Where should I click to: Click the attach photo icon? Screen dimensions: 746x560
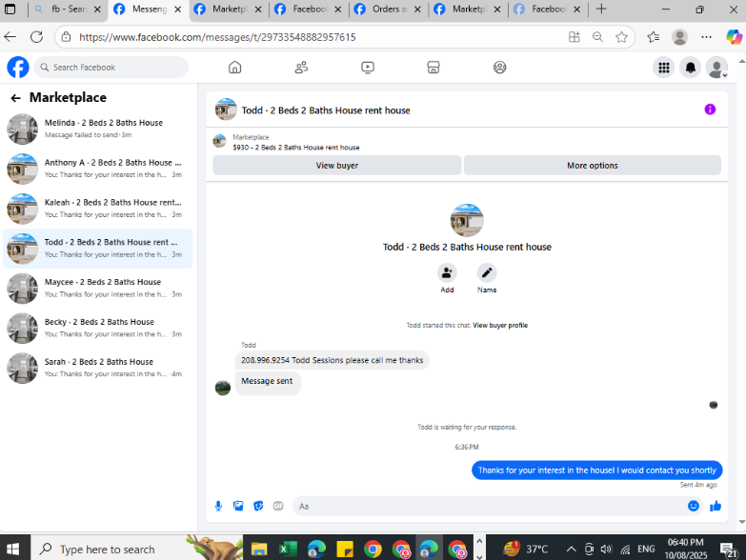click(238, 507)
